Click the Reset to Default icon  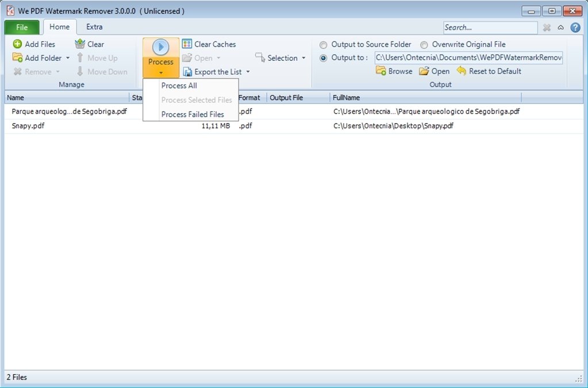462,71
